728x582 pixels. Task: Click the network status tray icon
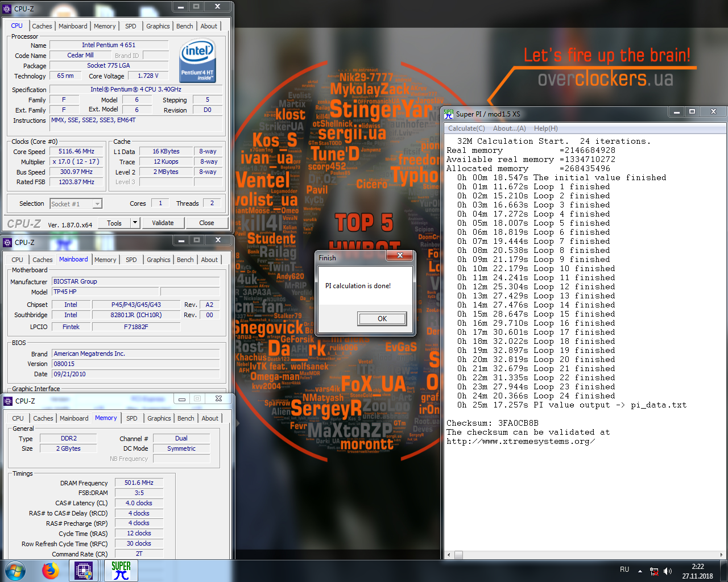pyautogui.click(x=654, y=571)
